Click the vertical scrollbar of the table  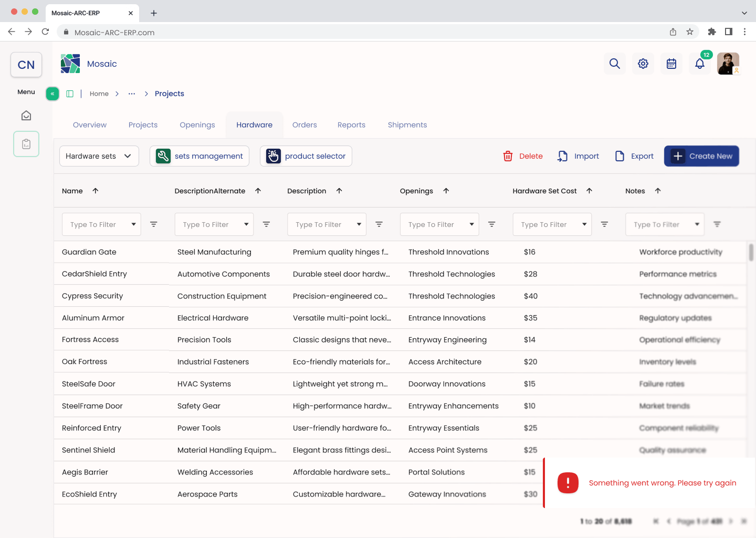coord(751,252)
